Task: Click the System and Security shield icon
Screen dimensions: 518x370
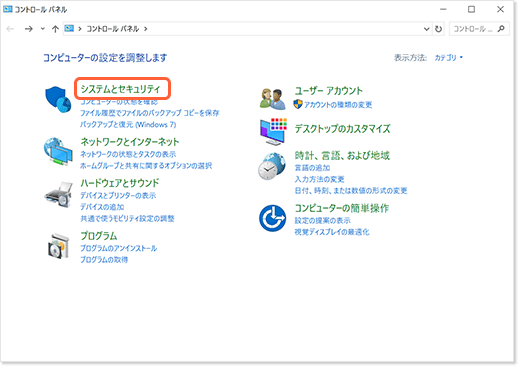Action: point(58,99)
